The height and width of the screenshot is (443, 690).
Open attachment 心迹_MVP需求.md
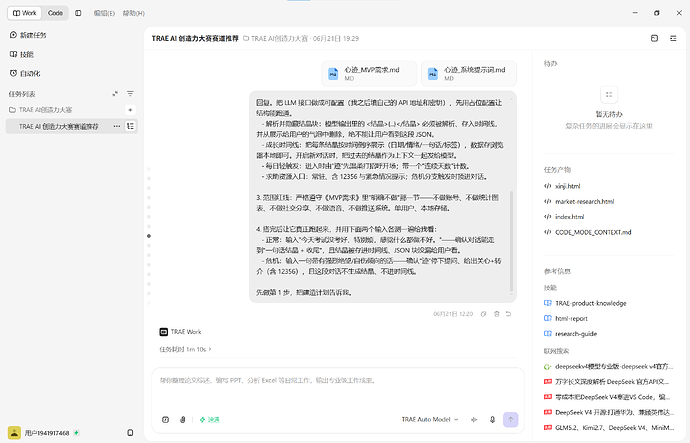[369, 73]
